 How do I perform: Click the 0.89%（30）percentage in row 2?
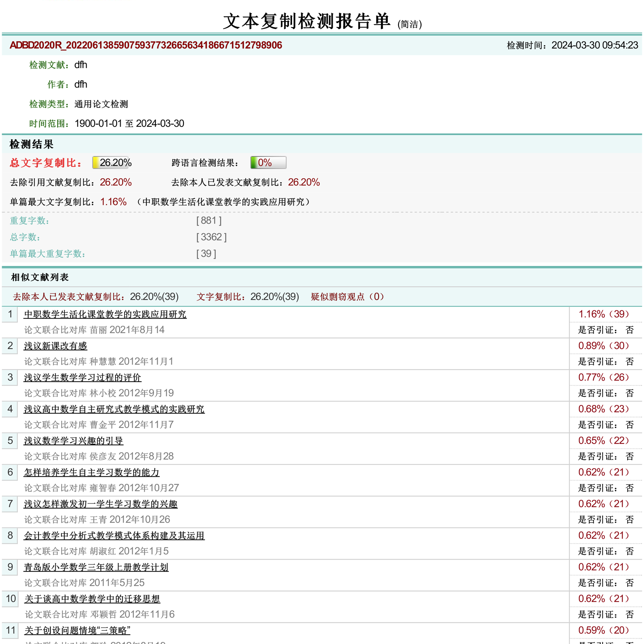pos(604,346)
